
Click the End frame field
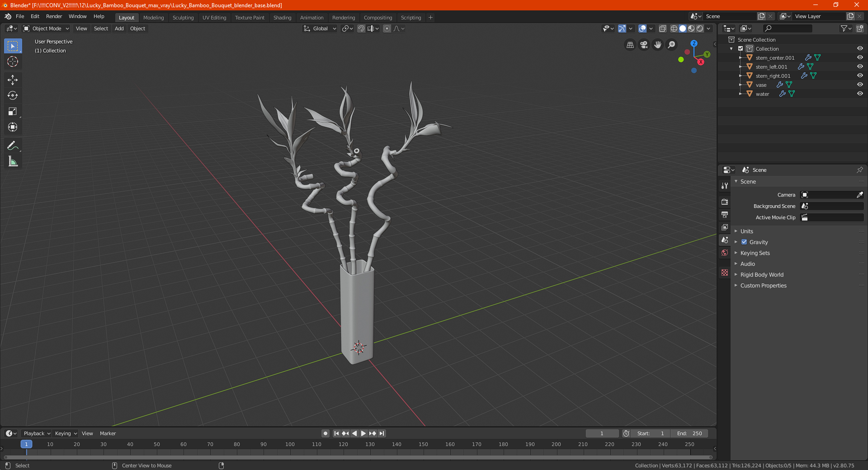pyautogui.click(x=689, y=433)
